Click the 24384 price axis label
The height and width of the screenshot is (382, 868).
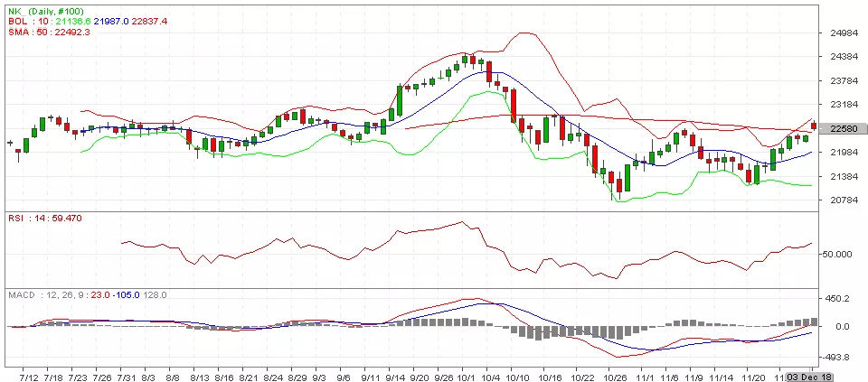tap(844, 56)
